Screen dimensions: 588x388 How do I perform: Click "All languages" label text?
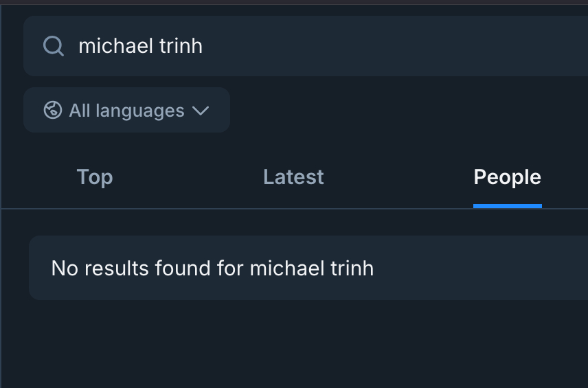[x=126, y=111]
